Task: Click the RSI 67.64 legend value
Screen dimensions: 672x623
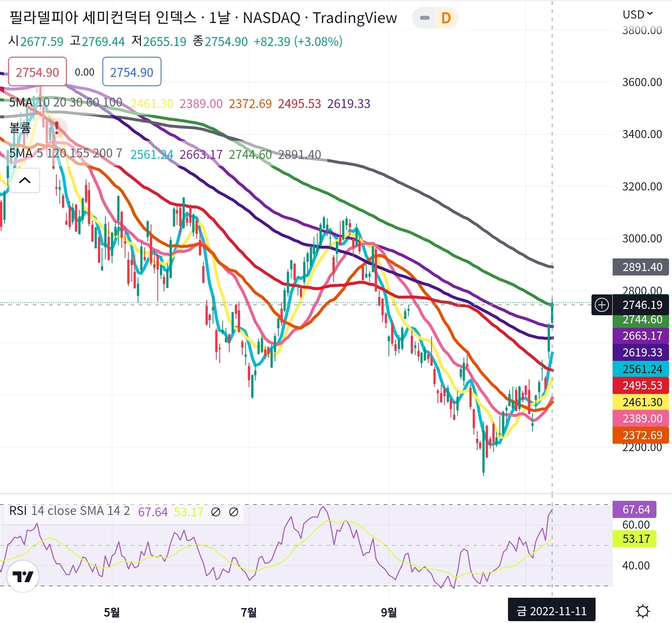Action: click(x=153, y=512)
